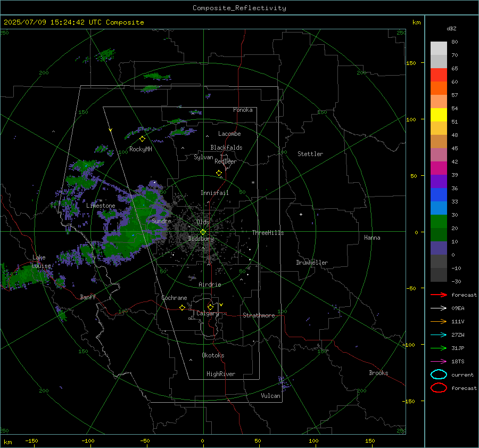Select the Banff label
Viewport: 479px width, 448px height.
click(88, 297)
